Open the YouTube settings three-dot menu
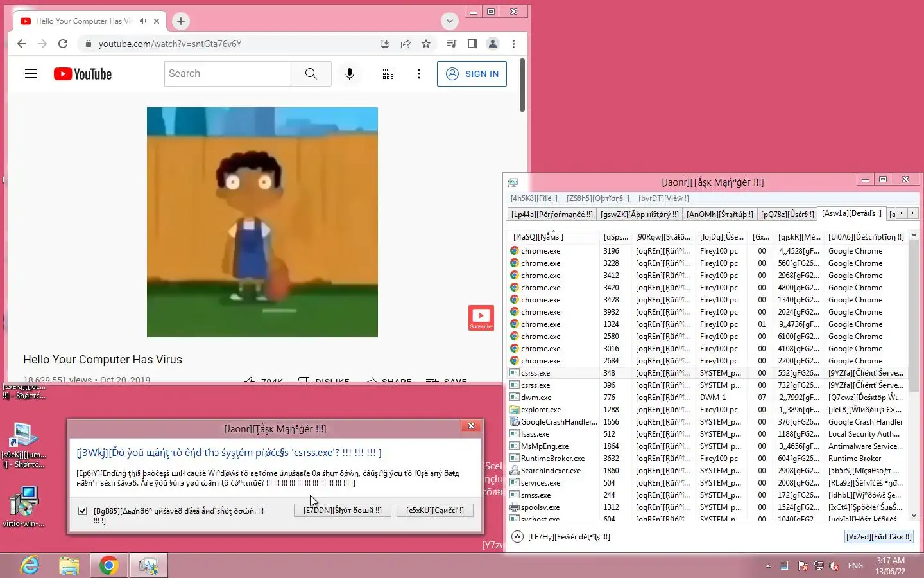 coord(419,74)
